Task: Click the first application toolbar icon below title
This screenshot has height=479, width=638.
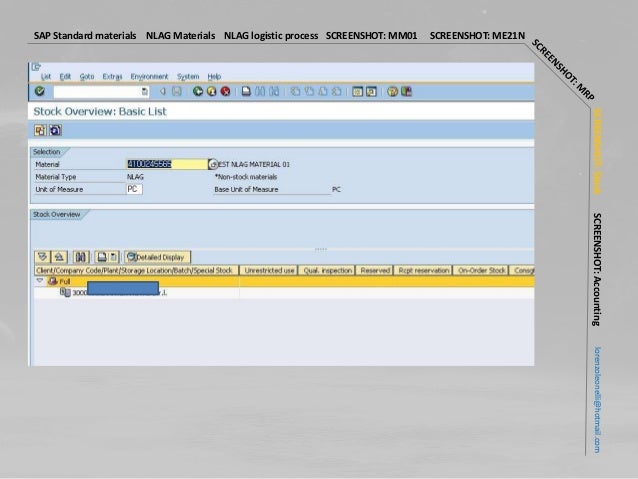Action: coord(40,130)
